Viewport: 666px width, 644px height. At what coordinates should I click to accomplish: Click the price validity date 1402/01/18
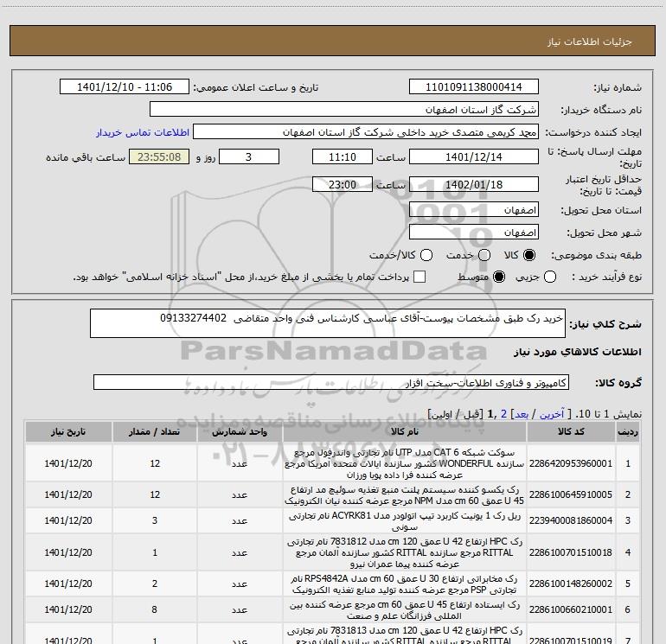pyautogui.click(x=474, y=184)
